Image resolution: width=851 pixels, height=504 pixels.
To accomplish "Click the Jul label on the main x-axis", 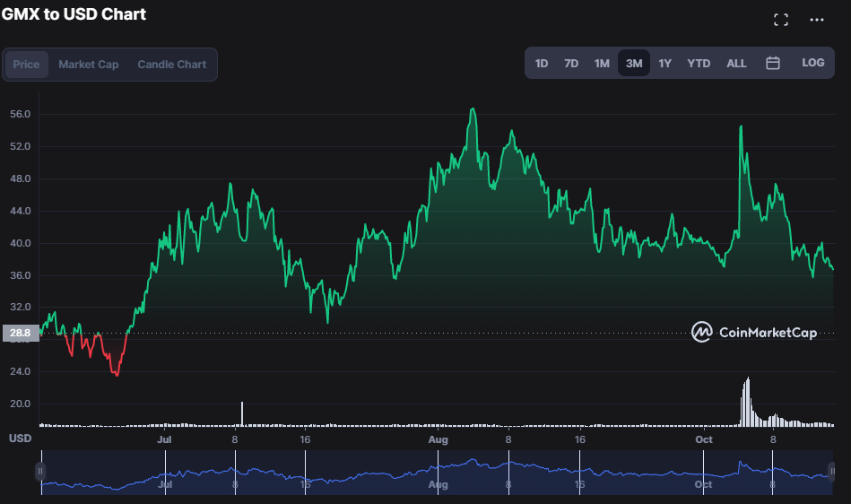I will [164, 439].
